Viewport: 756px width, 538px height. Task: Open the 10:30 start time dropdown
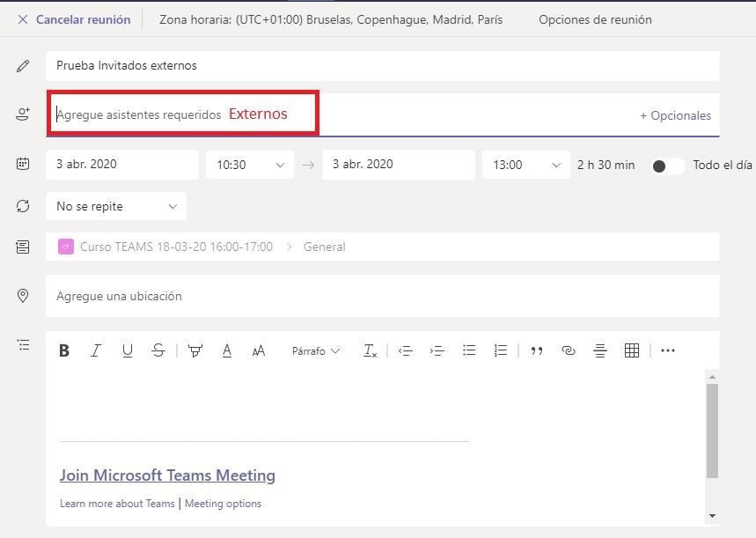pyautogui.click(x=250, y=165)
